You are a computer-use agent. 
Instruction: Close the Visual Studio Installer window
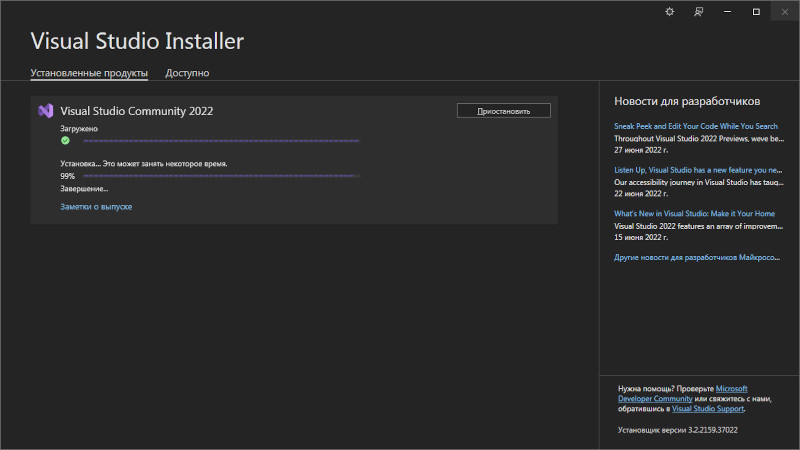[785, 12]
